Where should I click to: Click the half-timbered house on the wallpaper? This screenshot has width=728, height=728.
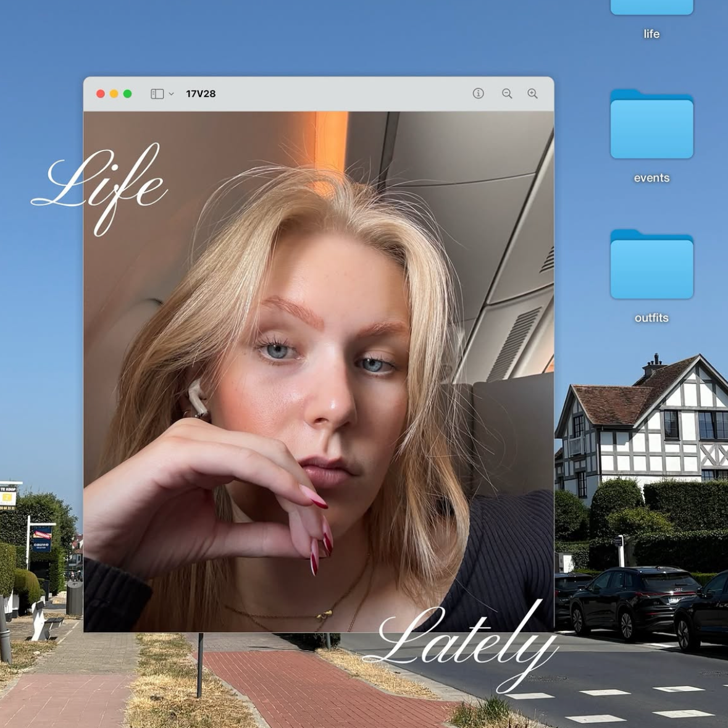pyautogui.click(x=643, y=425)
